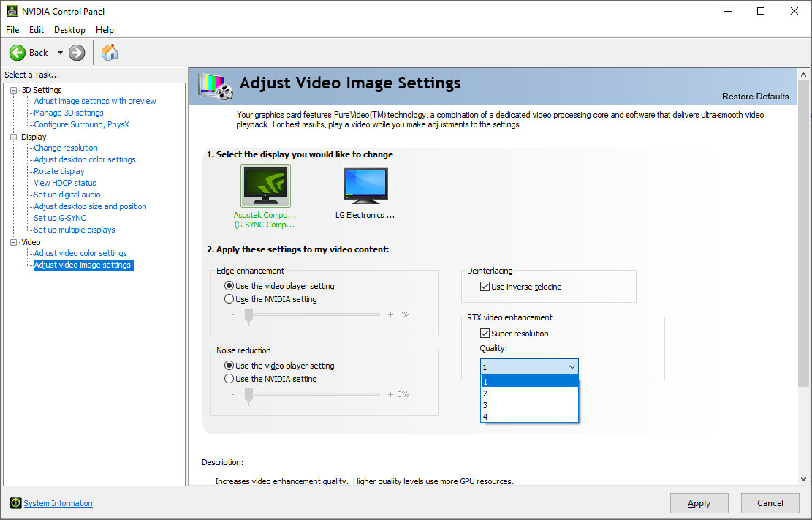Open 'Adjust desktop size and position'
The image size is (812, 520).
[90, 206]
